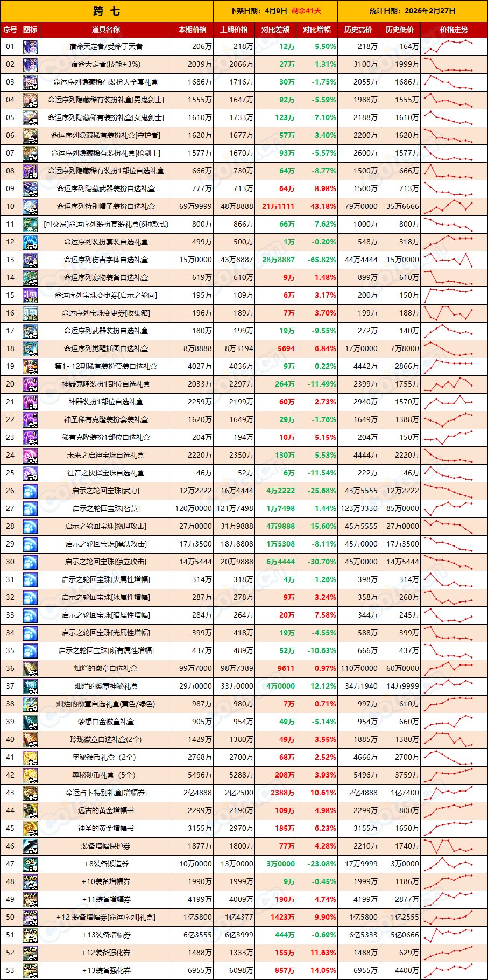
Task: Click the item name 命运占卜特别礼盒[增幅券]
Action: coord(106,793)
